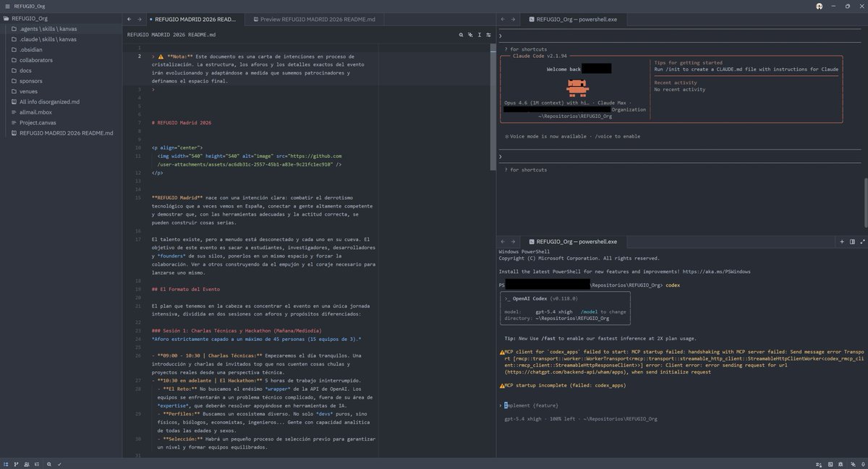
Task: Open the application hamburger menu
Action: pos(7,6)
